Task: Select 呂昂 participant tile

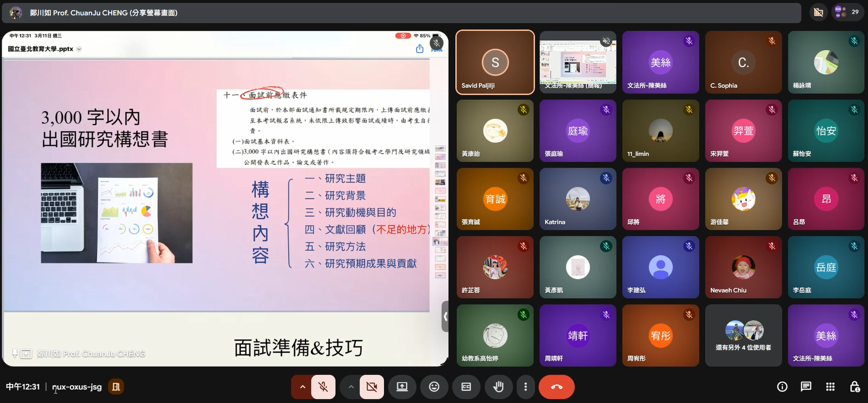Action: (x=826, y=199)
